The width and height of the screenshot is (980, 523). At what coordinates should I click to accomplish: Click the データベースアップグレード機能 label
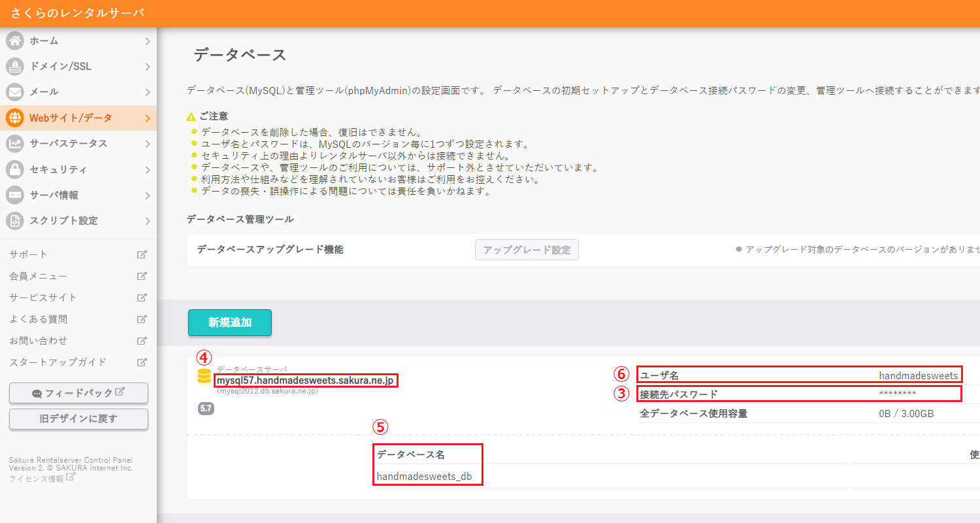[270, 250]
